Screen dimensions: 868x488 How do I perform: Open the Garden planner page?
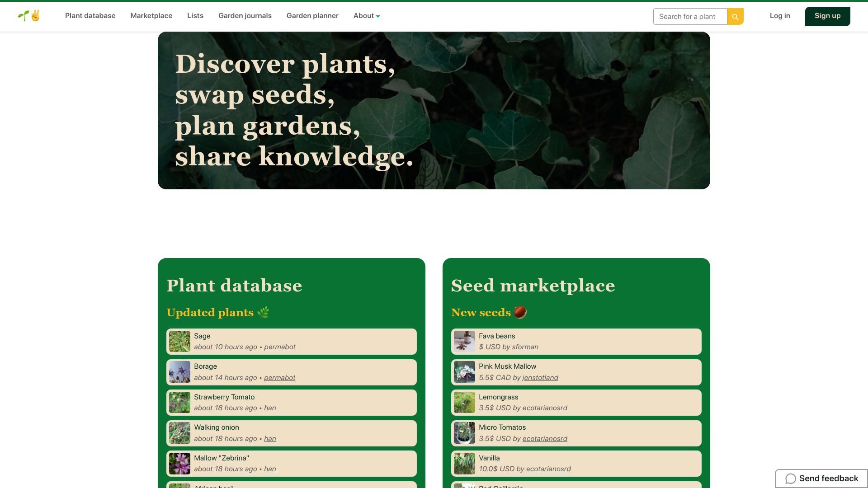312,16
